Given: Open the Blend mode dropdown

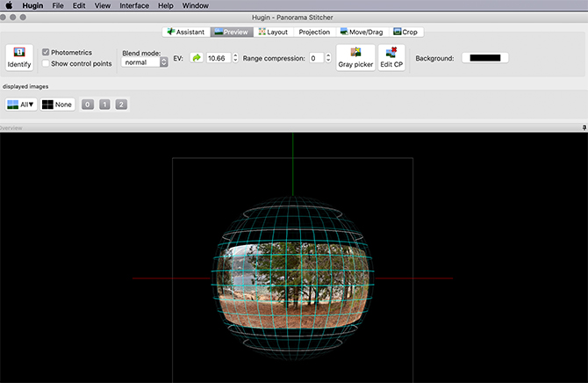Looking at the screenshot, I should [145, 63].
